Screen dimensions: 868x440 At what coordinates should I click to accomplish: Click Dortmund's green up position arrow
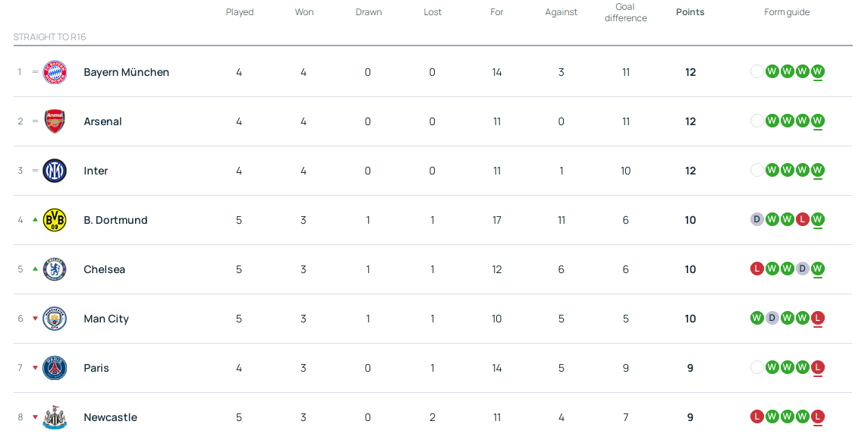tap(35, 220)
